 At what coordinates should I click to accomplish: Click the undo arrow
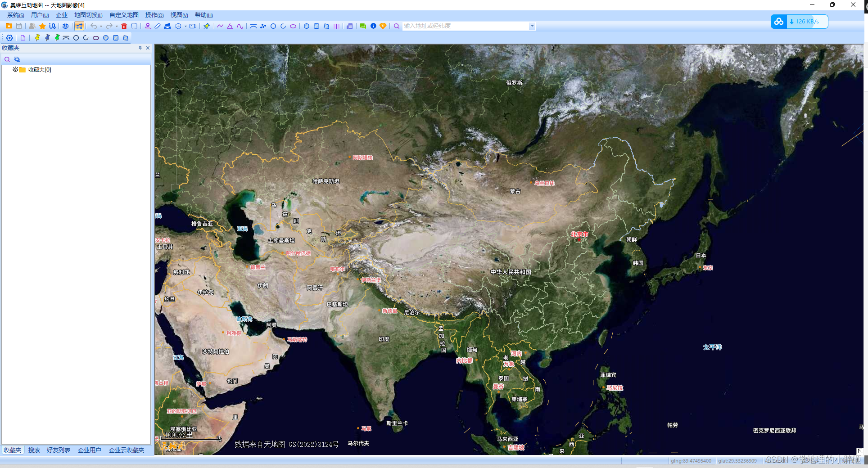pyautogui.click(x=93, y=26)
